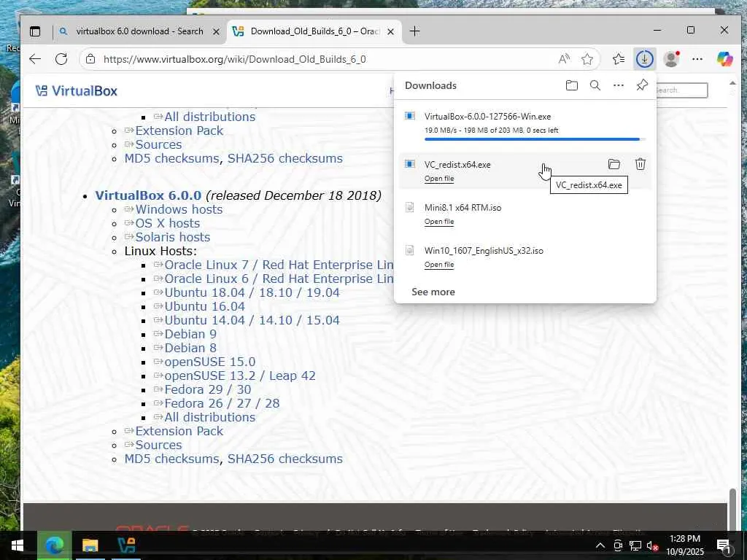The height and width of the screenshot is (560, 747).
Task: Click See more in Downloads panel
Action: [433, 292]
